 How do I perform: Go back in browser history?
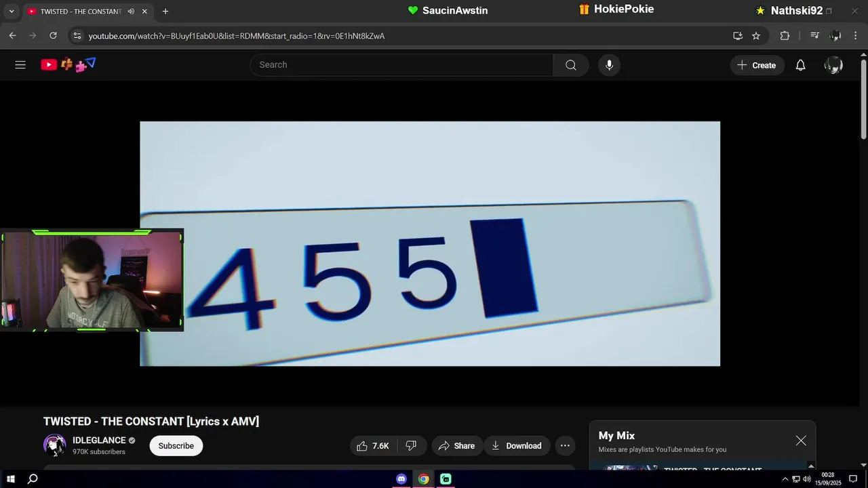[12, 36]
